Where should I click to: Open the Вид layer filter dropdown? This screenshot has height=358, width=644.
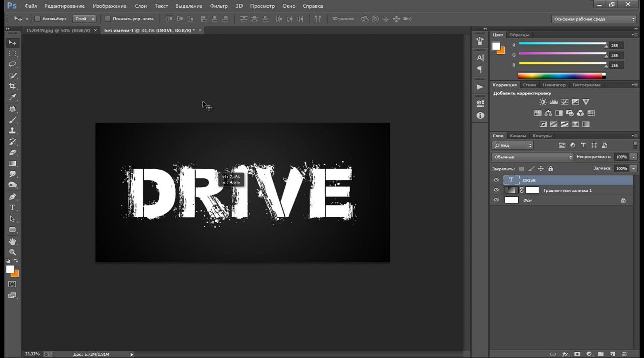[x=512, y=145]
